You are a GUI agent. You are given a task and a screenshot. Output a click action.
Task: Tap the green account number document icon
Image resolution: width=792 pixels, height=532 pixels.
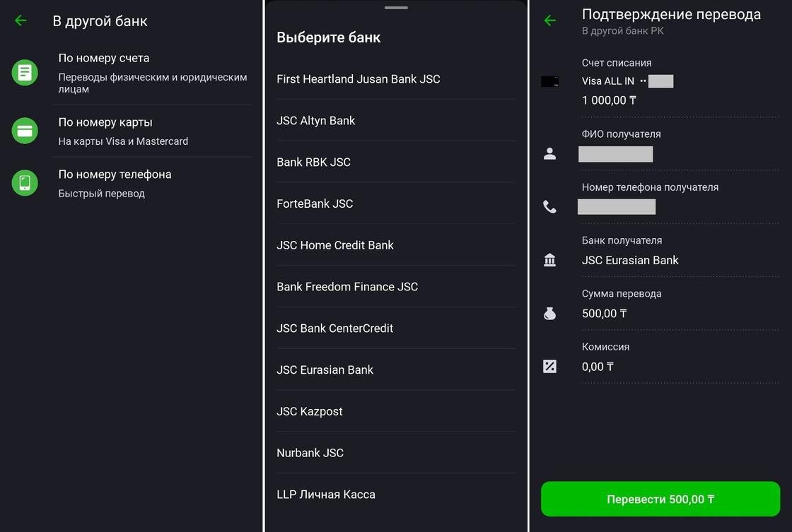tap(25, 73)
